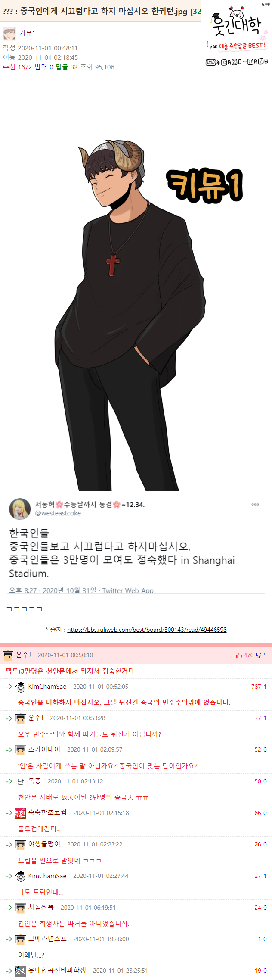Click the 추천 1672 recommend count
Viewport: 272px width, 980px height.
[x=18, y=67]
